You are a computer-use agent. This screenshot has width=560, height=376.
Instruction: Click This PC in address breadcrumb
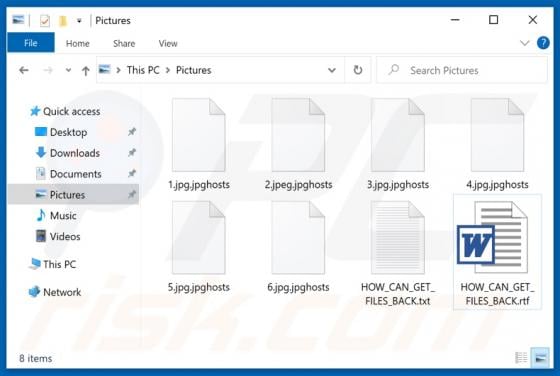143,70
